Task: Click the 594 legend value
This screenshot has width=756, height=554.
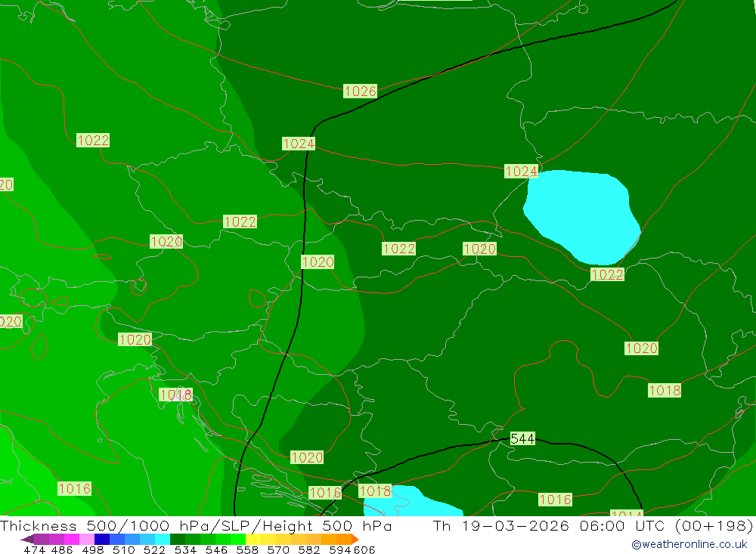Action: tap(340, 549)
